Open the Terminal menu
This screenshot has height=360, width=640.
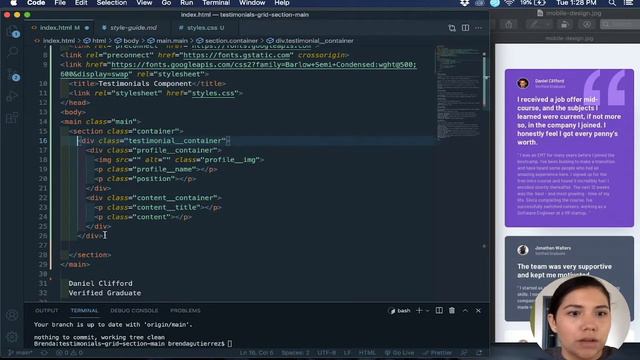coord(216,3)
